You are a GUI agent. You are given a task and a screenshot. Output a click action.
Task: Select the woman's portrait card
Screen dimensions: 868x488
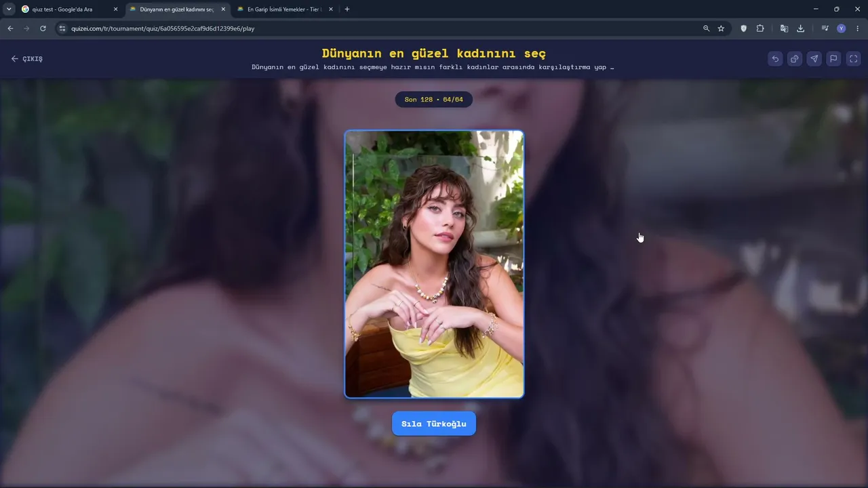point(434,264)
